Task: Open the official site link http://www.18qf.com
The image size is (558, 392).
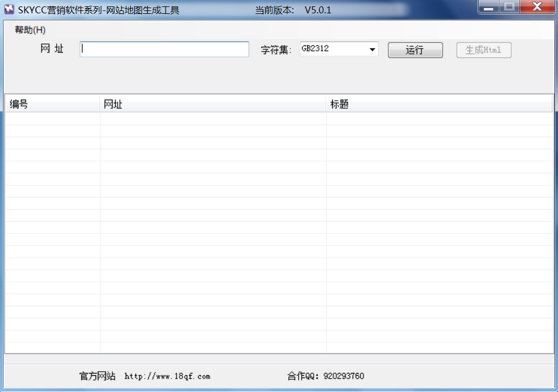Action: tap(167, 376)
